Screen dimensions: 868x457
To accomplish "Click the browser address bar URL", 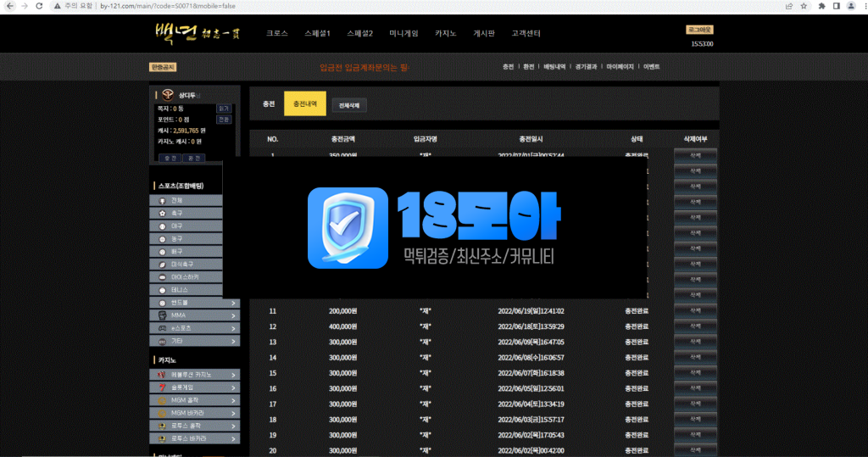I will tap(168, 6).
